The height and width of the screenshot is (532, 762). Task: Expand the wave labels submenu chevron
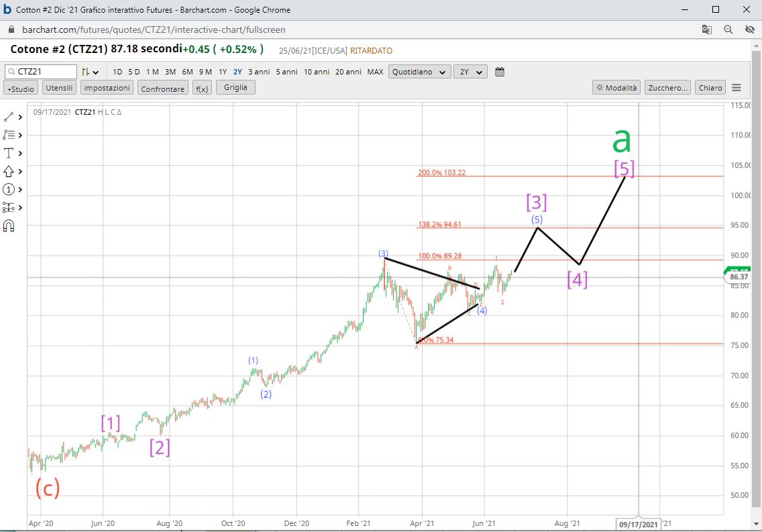pos(20,189)
